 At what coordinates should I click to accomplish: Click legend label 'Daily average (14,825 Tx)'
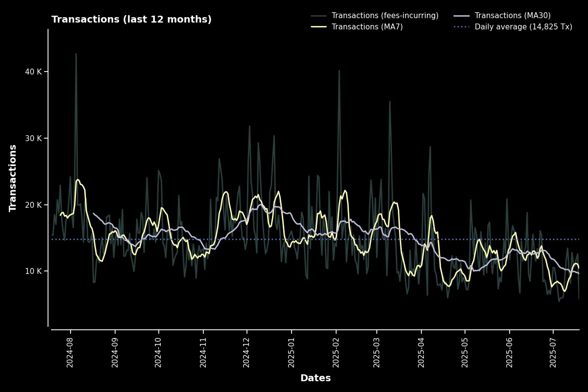click(523, 27)
